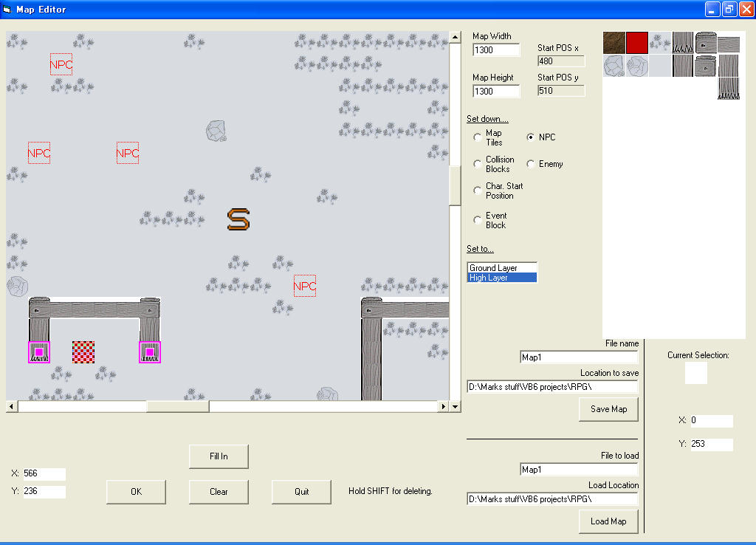This screenshot has width=756, height=545.
Task: Click the Fill In button
Action: pyautogui.click(x=219, y=456)
